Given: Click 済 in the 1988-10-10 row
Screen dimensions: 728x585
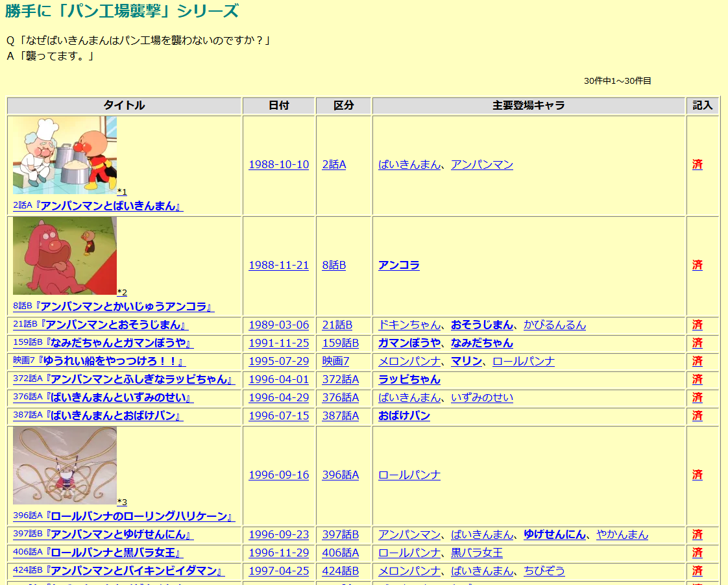Looking at the screenshot, I should click(697, 164).
